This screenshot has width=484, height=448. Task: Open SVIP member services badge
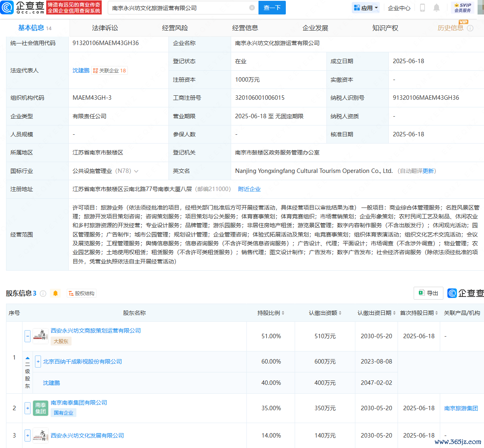point(463,8)
